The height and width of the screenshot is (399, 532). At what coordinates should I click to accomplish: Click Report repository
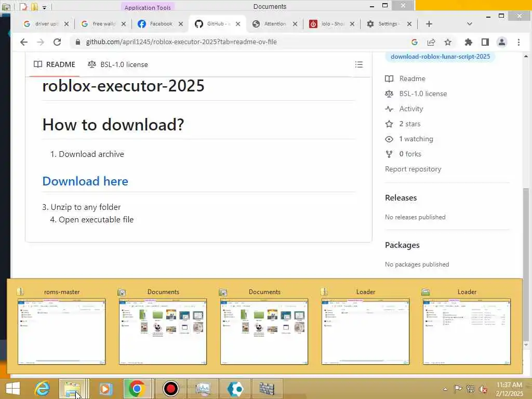coord(413,169)
